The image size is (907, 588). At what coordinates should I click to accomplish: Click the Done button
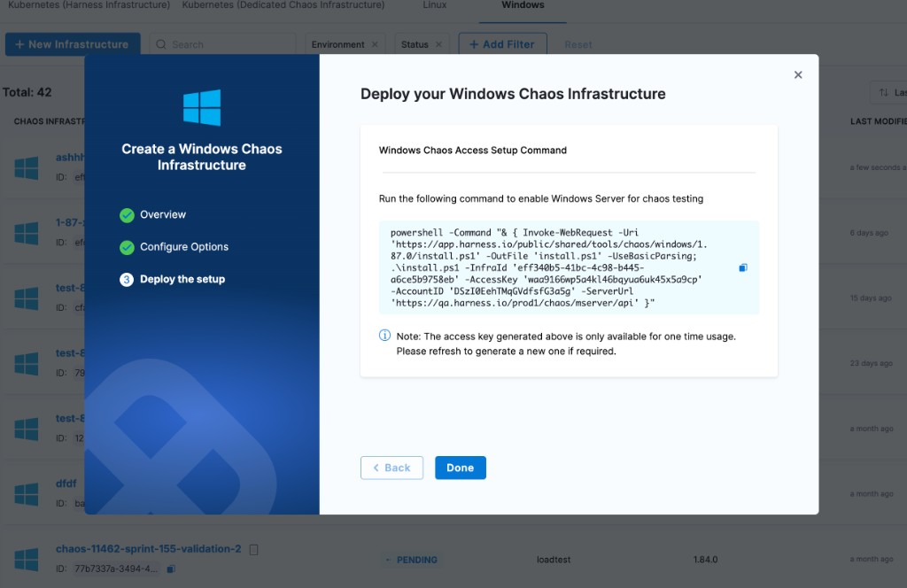pos(461,468)
